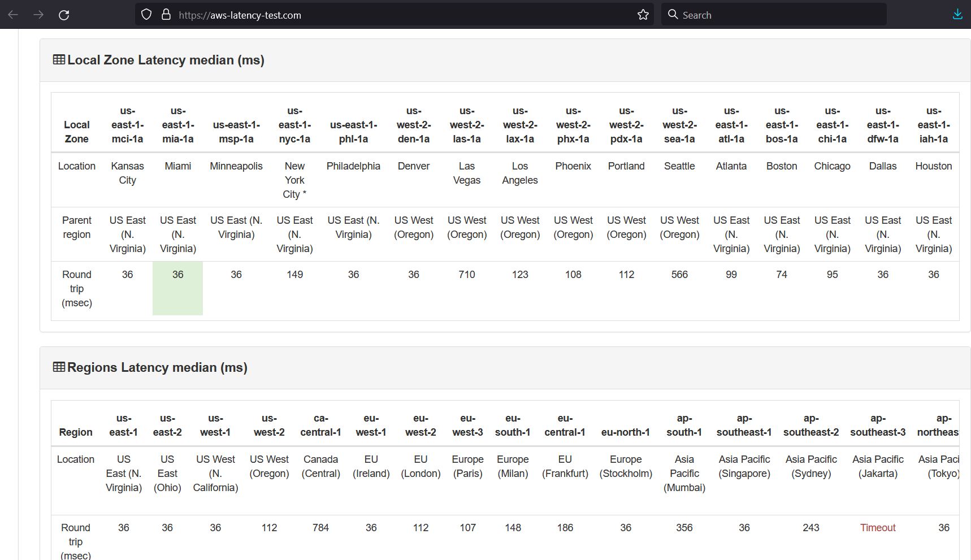Select the Regions Latency median heading
This screenshot has width=971, height=560.
point(157,367)
